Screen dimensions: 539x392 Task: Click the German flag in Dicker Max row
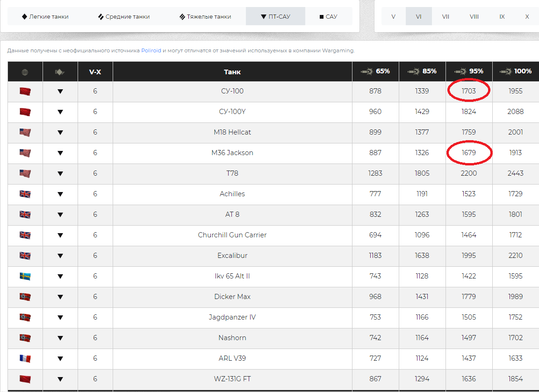point(25,297)
